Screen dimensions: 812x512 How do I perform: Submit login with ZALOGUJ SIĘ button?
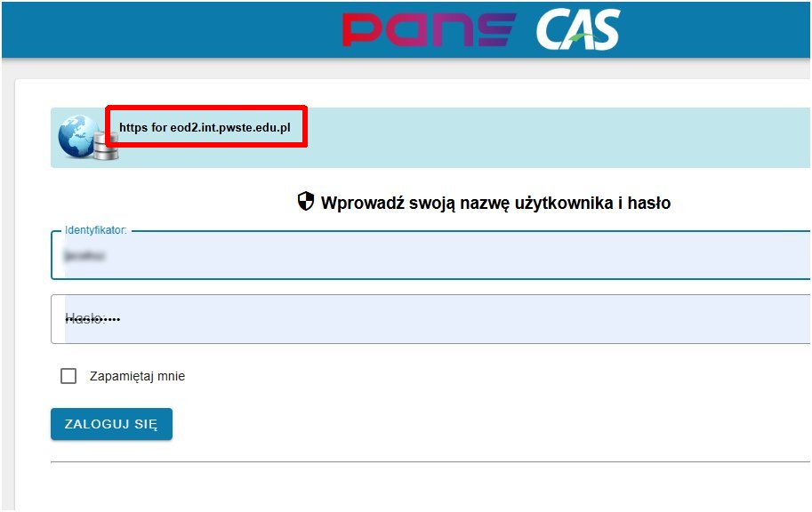click(111, 424)
